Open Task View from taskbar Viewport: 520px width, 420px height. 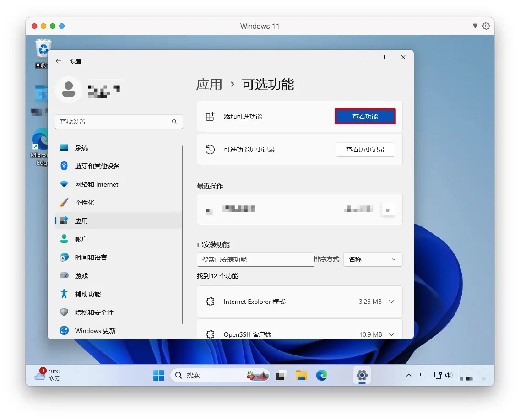pos(281,375)
